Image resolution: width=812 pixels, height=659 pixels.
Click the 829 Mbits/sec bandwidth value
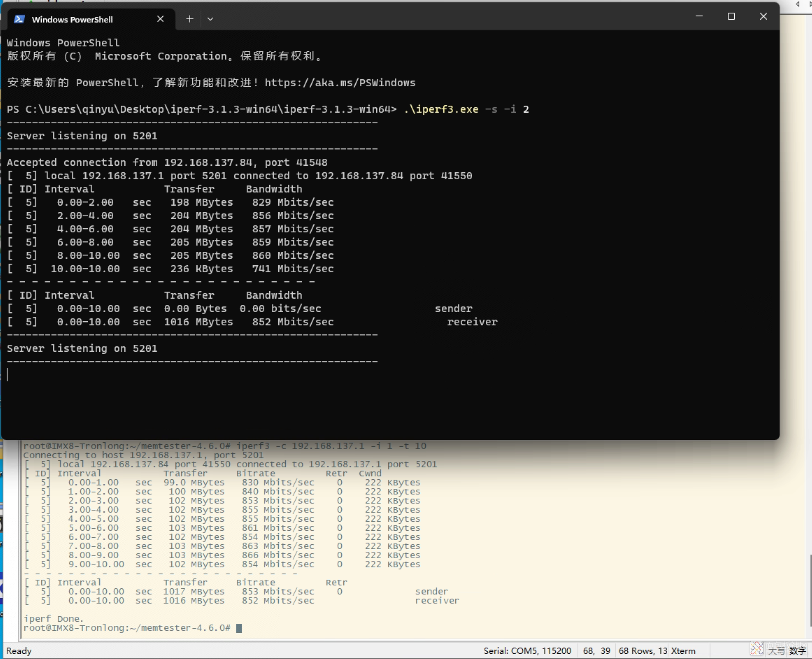tap(293, 202)
